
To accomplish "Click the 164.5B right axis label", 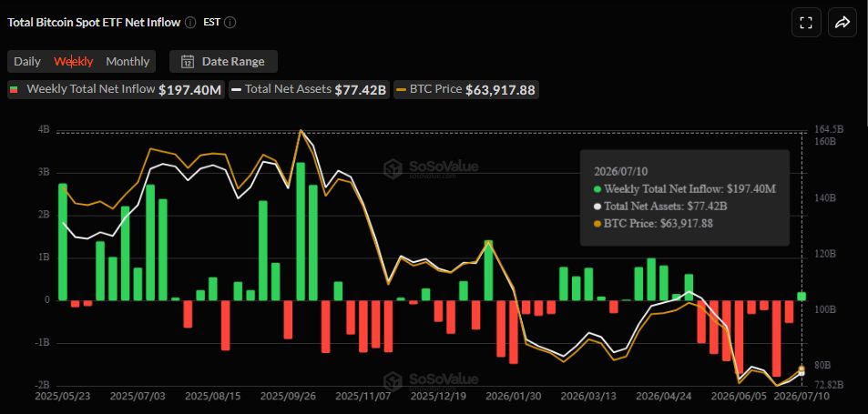I will point(829,129).
